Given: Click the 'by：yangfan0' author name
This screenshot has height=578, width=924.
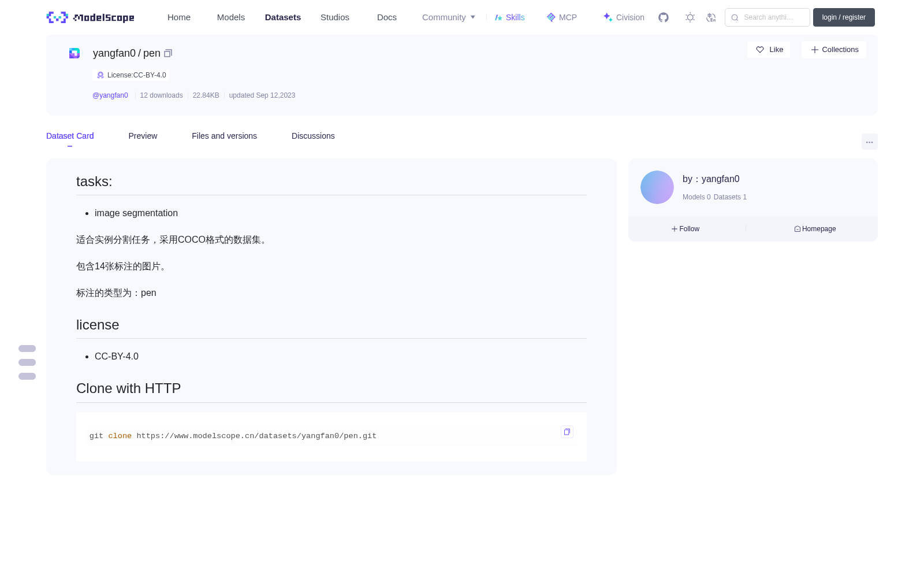Looking at the screenshot, I should [711, 179].
